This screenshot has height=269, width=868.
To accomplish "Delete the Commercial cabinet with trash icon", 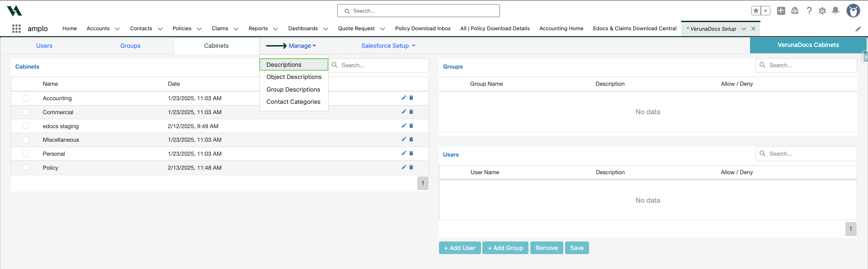I will pyautogui.click(x=411, y=111).
